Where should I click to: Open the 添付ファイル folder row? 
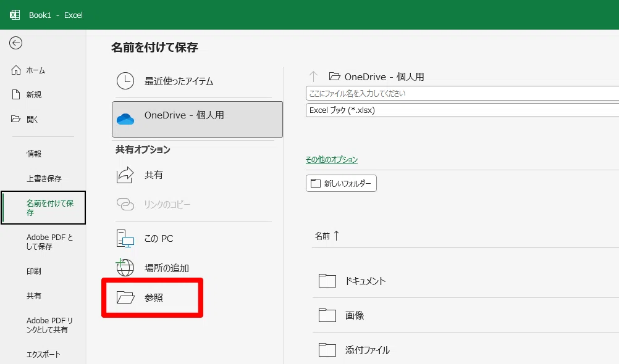(x=466, y=349)
